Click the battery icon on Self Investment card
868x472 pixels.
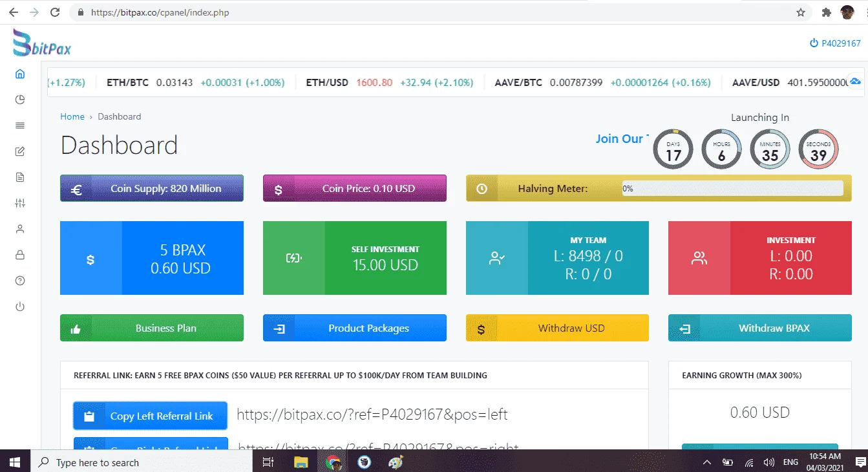coord(293,259)
